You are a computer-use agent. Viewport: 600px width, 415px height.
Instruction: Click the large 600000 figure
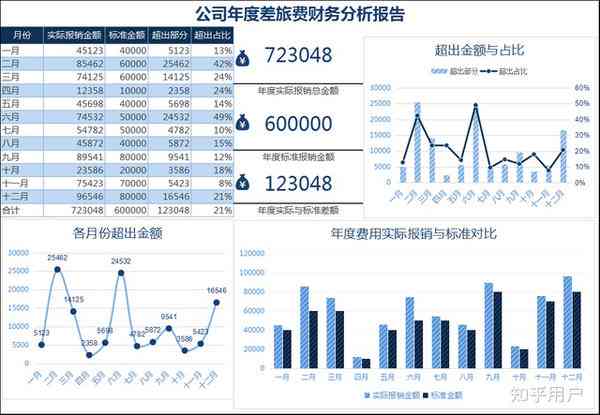click(x=298, y=124)
